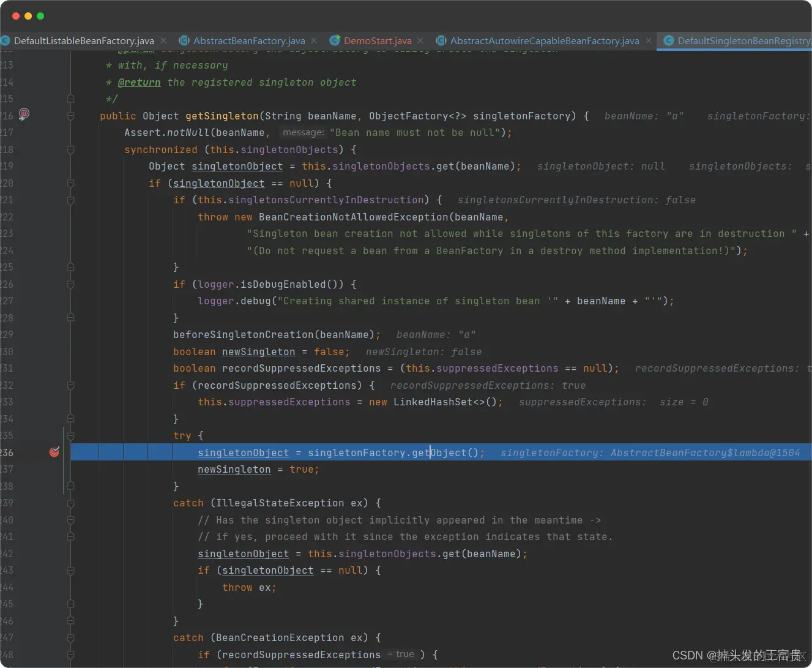Fold the singletonsCurrentlyInDestruction if block
This screenshot has height=668, width=812.
coord(71,200)
